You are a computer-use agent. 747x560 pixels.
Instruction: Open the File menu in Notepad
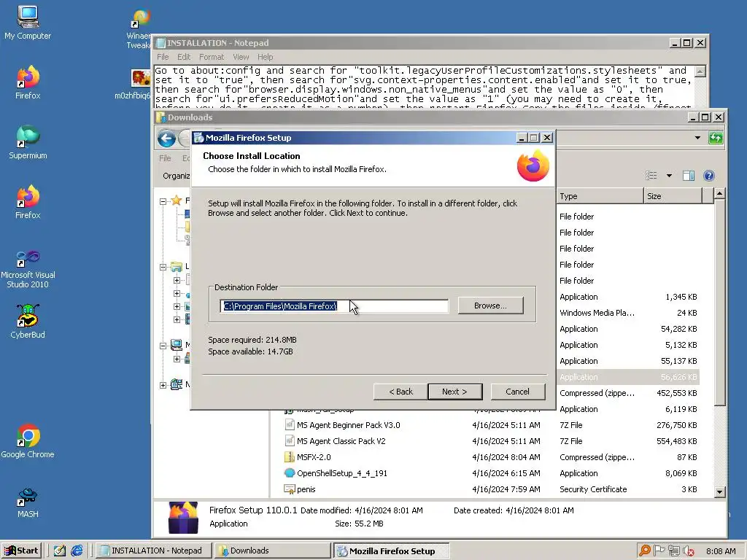click(x=163, y=57)
